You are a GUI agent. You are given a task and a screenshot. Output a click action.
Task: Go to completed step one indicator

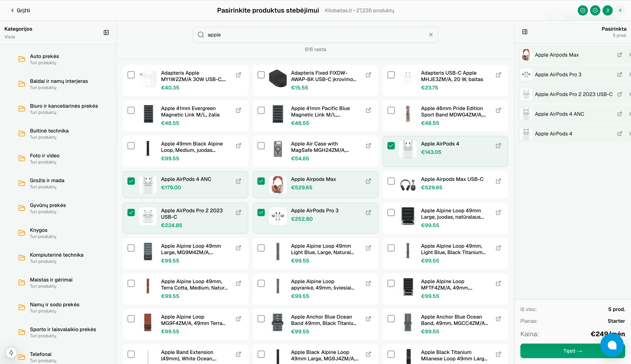[x=582, y=11]
